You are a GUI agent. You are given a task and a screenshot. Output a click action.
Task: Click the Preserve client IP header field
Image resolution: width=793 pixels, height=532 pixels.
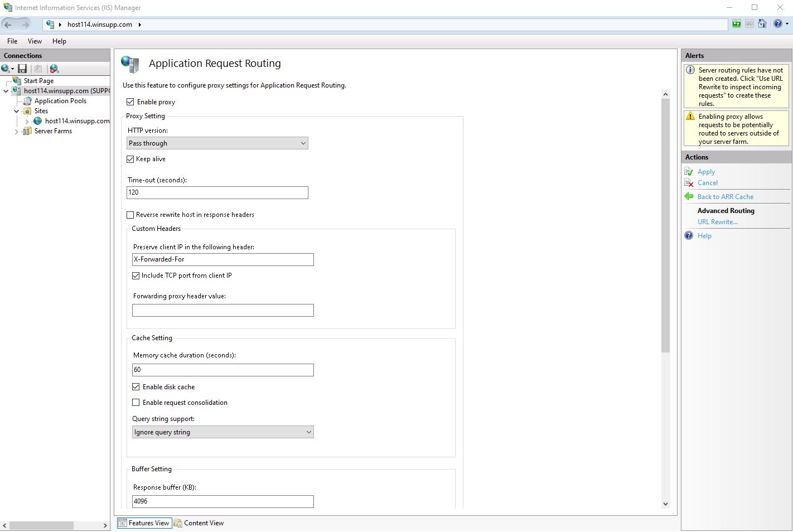pos(223,259)
